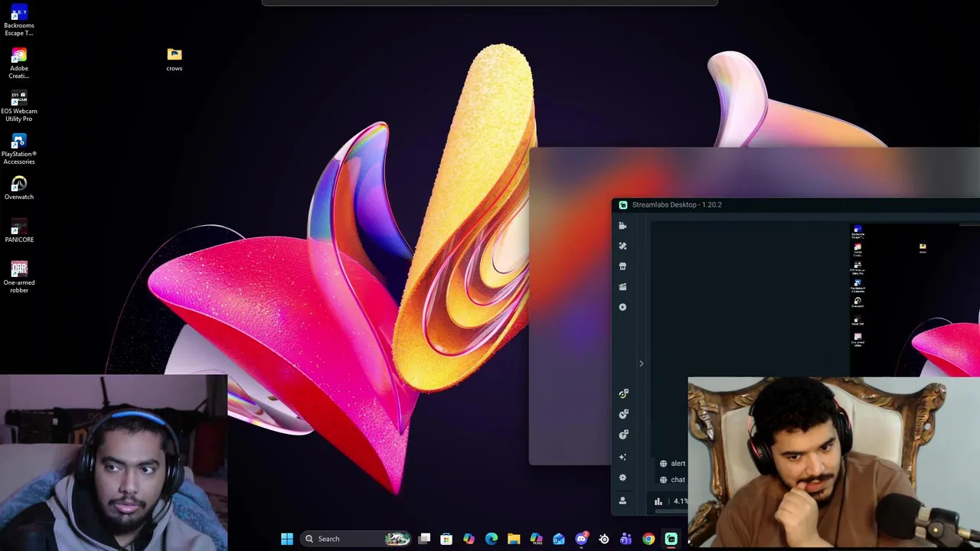Switch to Streamlabs Desktop taskbar icon
The height and width of the screenshot is (551, 980).
[x=671, y=539]
